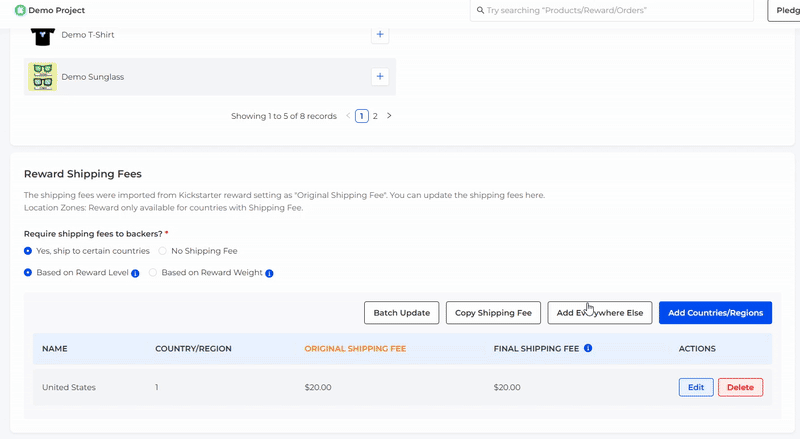The width and height of the screenshot is (800, 439).
Task: Click info icon beside Based on Reward Weight
Action: coord(270,273)
